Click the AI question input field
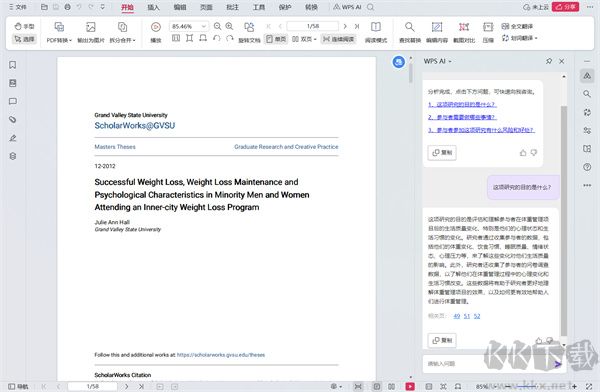Screen dimensions: 600x392 [x=486, y=364]
